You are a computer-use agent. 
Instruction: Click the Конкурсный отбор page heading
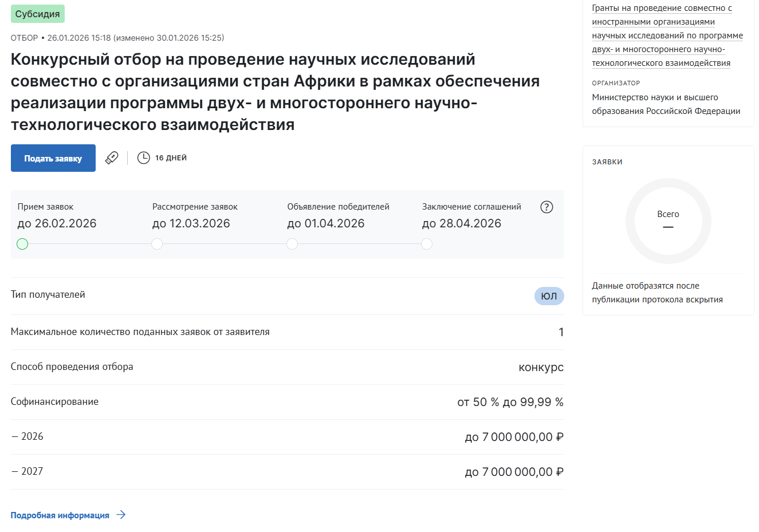click(x=275, y=92)
